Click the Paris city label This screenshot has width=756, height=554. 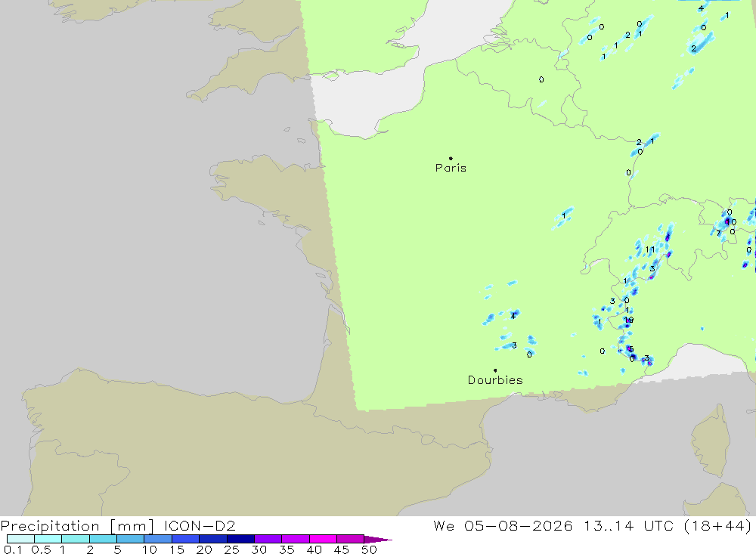point(451,168)
